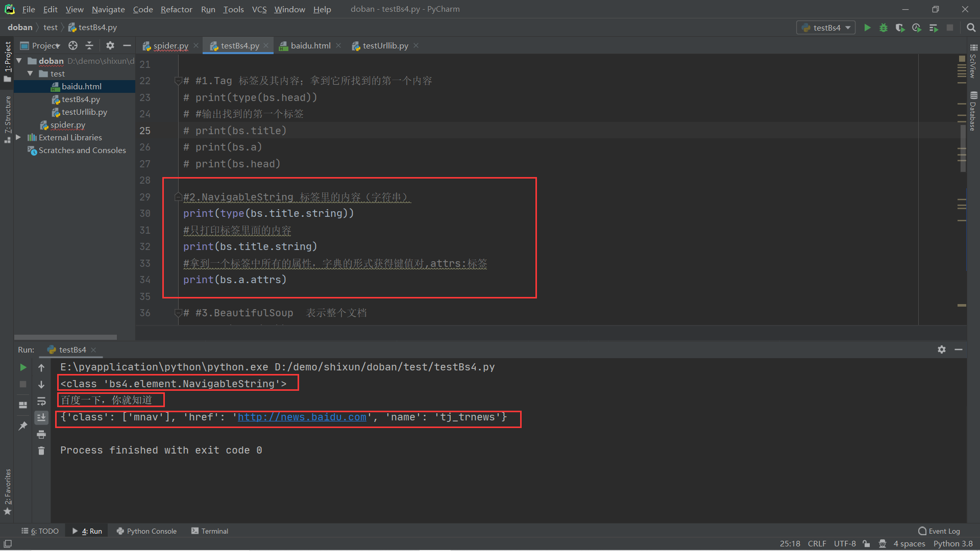
Task: Clear console output with the trash icon
Action: (x=41, y=450)
